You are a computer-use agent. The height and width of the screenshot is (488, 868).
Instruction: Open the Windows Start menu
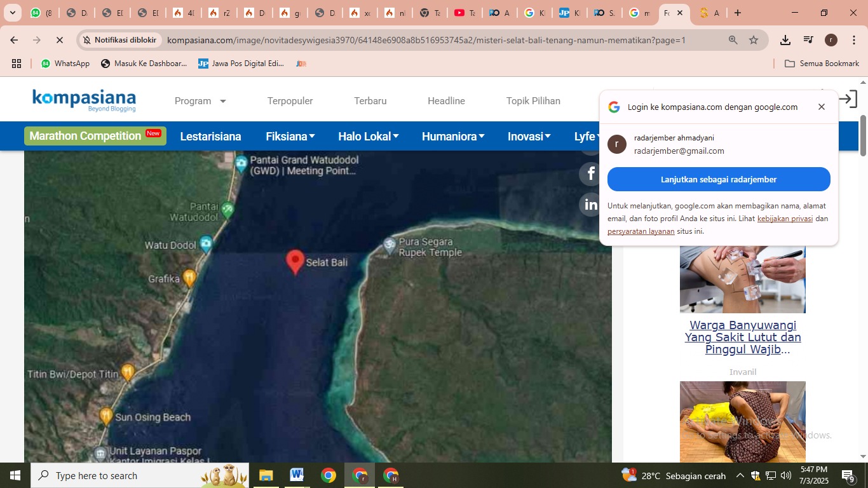[x=15, y=475]
